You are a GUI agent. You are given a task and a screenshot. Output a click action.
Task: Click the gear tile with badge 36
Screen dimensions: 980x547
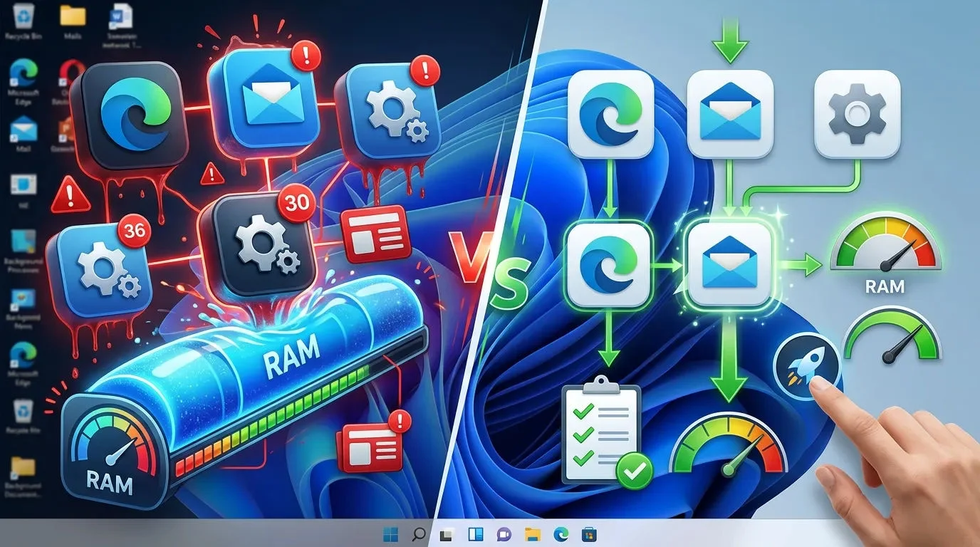tap(100, 273)
